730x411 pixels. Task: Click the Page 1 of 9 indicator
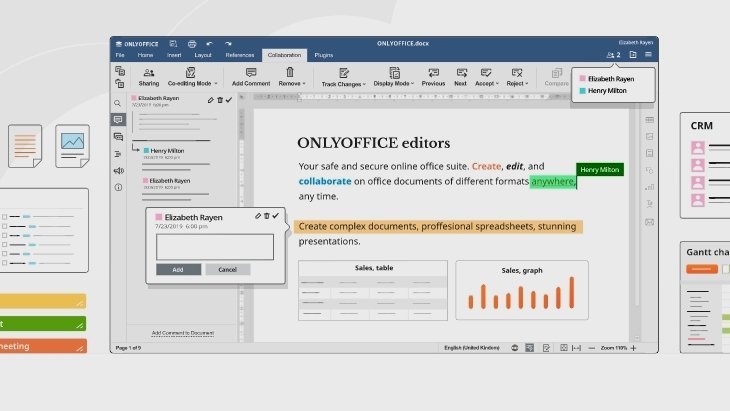pos(128,348)
